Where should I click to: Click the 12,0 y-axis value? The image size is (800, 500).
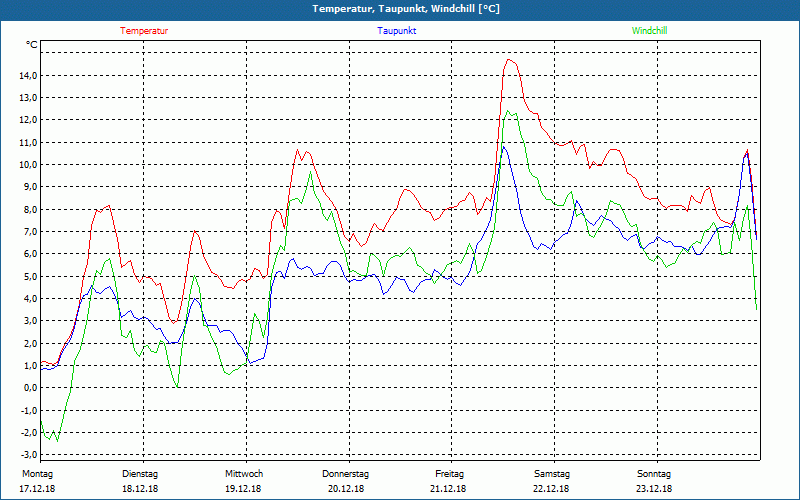(x=29, y=120)
